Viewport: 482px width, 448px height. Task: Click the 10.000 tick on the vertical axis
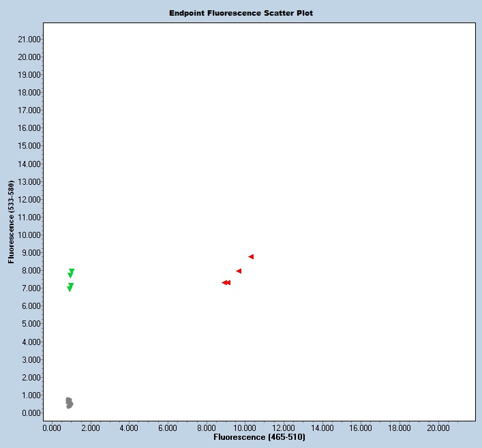(28, 235)
